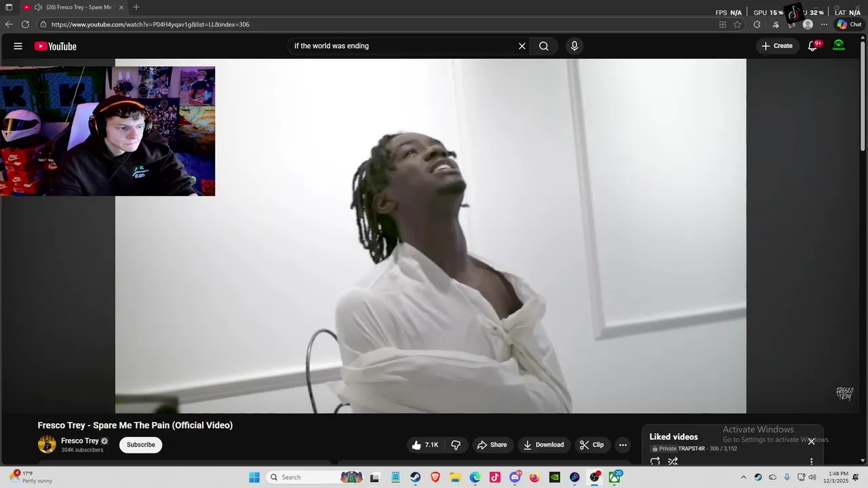Start voice search with the microphone icon
The height and width of the screenshot is (488, 868).
pos(574,46)
